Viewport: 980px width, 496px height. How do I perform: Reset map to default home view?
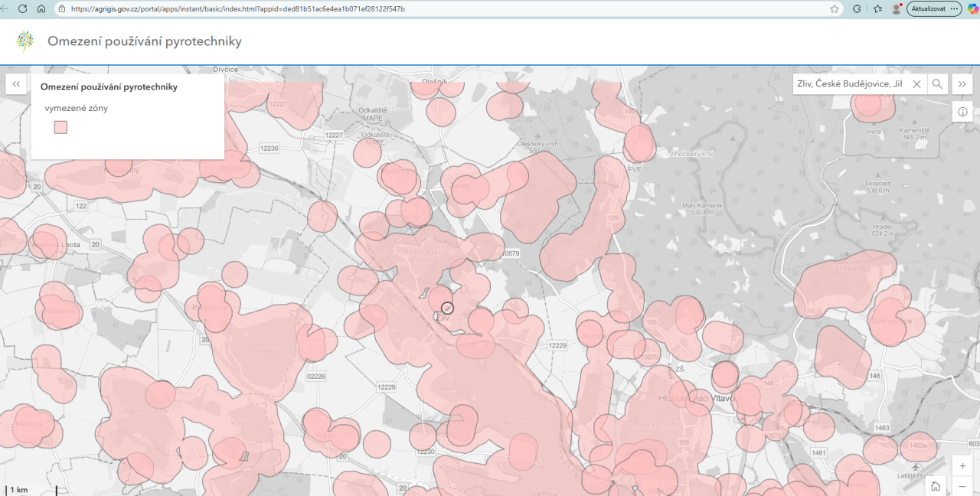[x=936, y=486]
